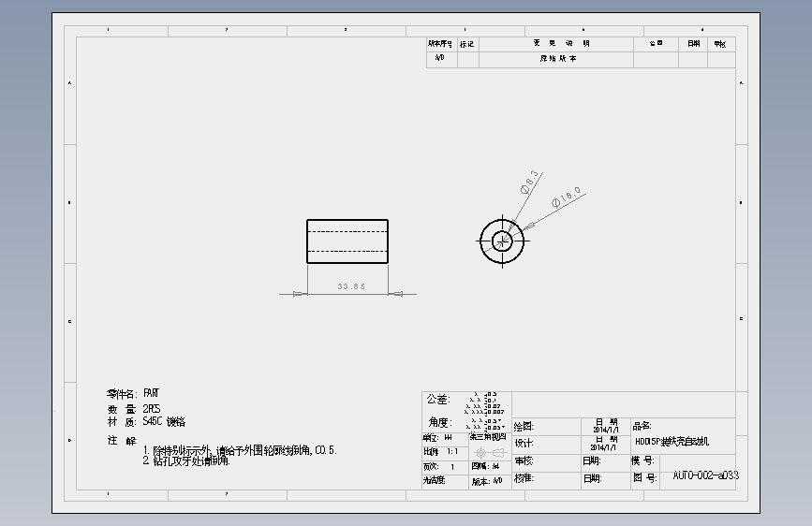812x526 pixels.
Task: Click the 原始版本 revision description cell
Action: [558, 59]
